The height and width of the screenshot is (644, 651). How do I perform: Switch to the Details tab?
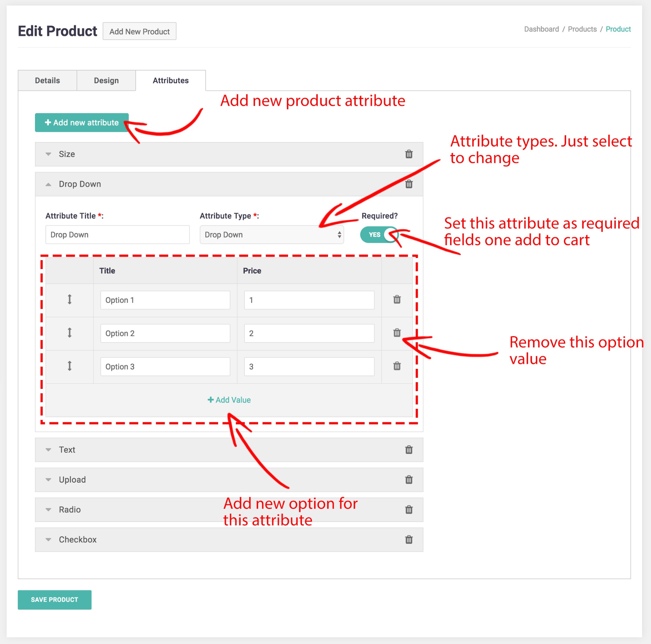[x=47, y=80]
